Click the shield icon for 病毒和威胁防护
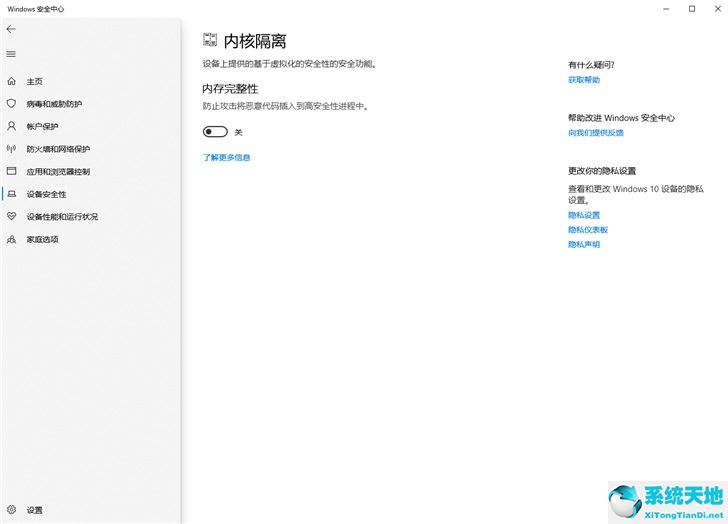Viewport: 728px width, 524px height. (x=12, y=104)
